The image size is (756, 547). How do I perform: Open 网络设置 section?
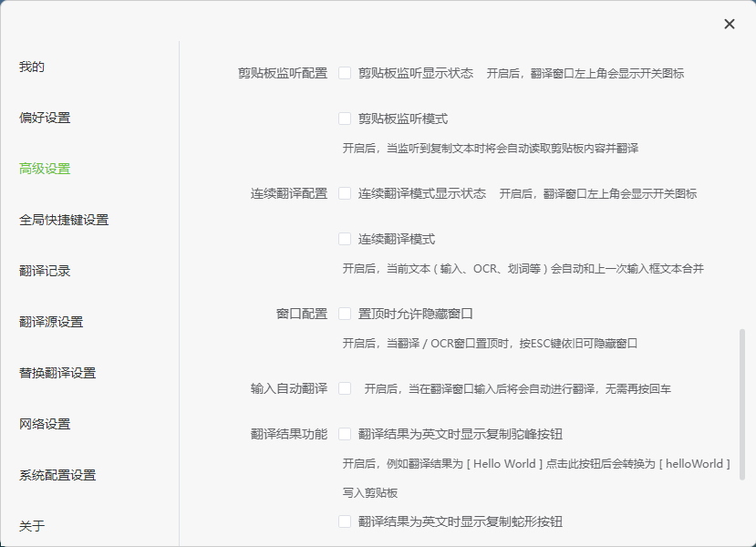coord(45,424)
